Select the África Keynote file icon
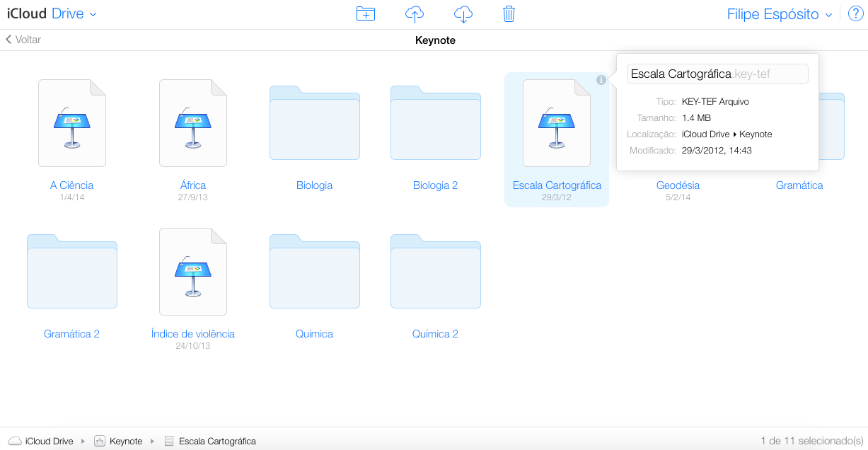The height and width of the screenshot is (450, 868). click(193, 122)
